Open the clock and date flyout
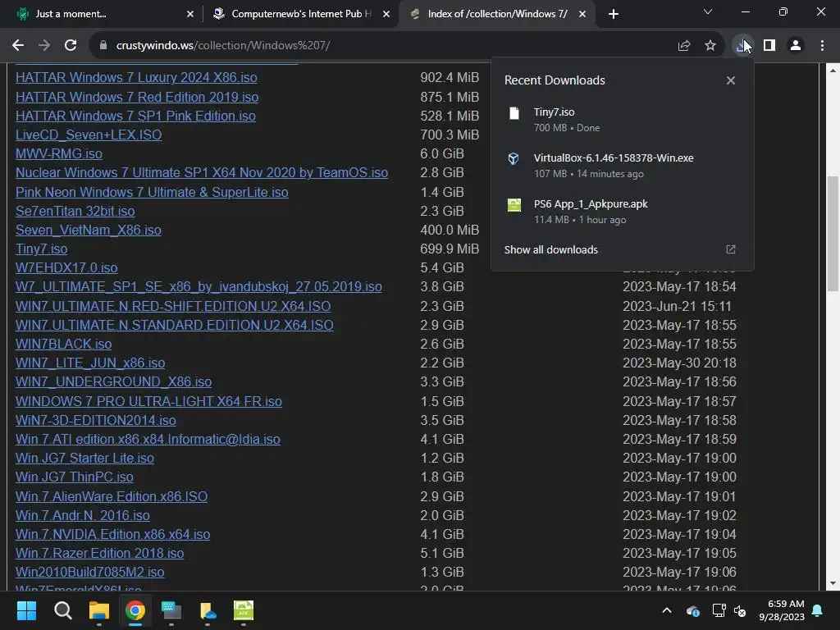 pyautogui.click(x=782, y=610)
